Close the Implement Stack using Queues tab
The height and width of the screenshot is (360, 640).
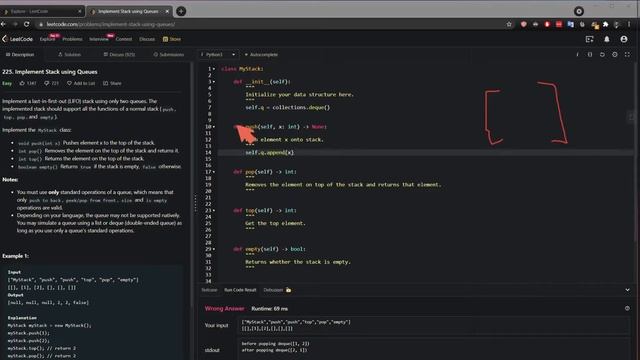167,11
